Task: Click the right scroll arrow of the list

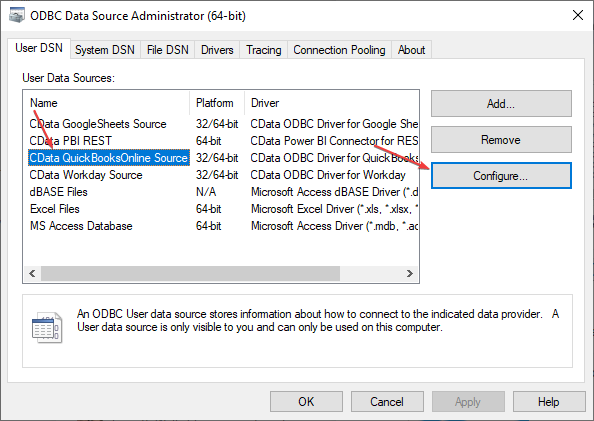Action: (x=410, y=274)
